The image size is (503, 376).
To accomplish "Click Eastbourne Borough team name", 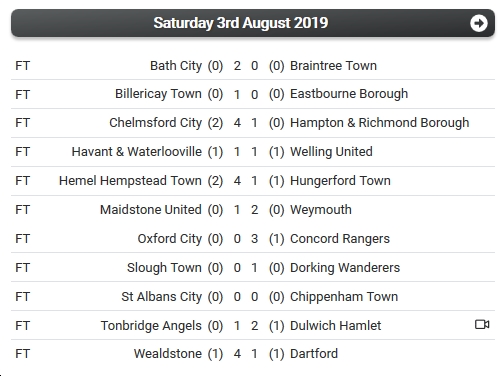I will tap(349, 94).
